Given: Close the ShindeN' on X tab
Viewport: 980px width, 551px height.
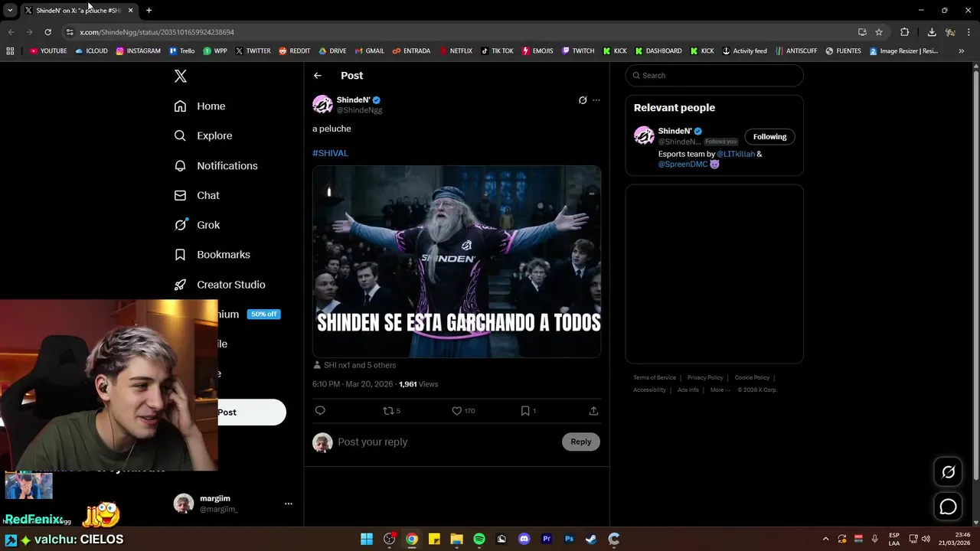Looking at the screenshot, I should tap(130, 10).
